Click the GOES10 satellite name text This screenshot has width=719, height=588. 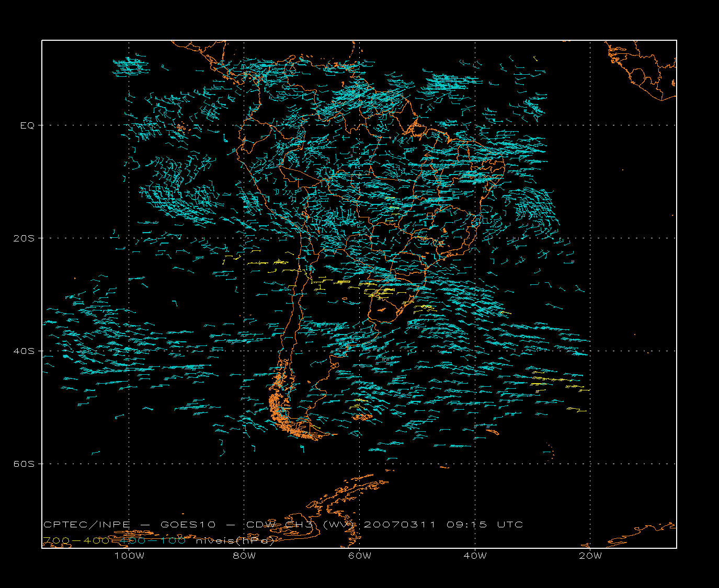point(187,524)
